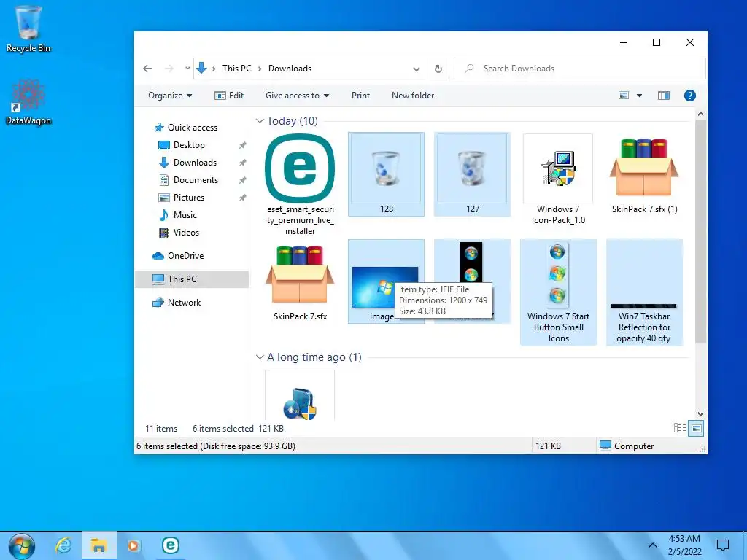Switch to large thumbnails view icon in status bar
Screen dimensions: 747x560
[x=696, y=428]
